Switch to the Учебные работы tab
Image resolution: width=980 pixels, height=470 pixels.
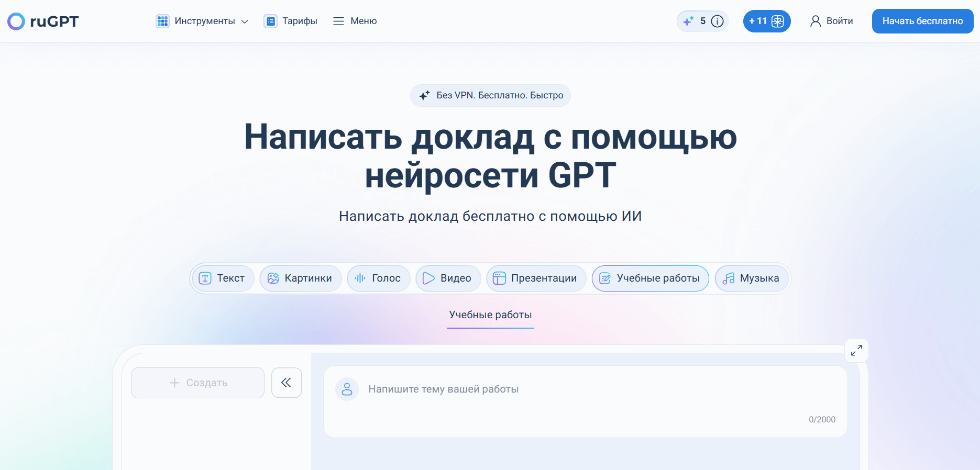(x=490, y=315)
